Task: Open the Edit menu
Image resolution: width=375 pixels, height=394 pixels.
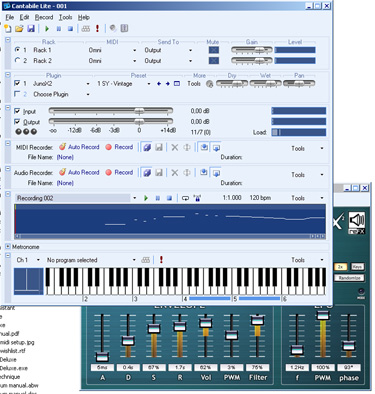Action: (x=24, y=17)
